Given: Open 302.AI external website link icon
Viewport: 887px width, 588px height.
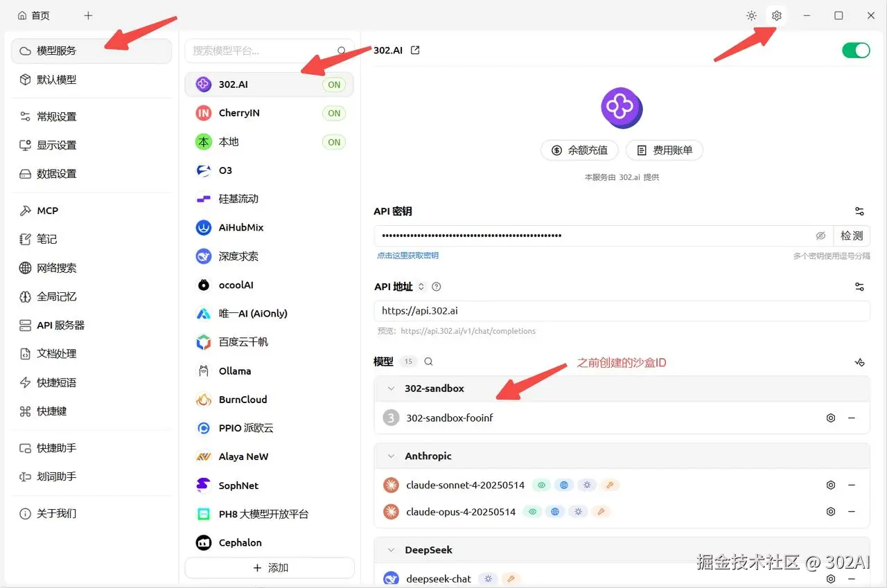Looking at the screenshot, I should 415,50.
